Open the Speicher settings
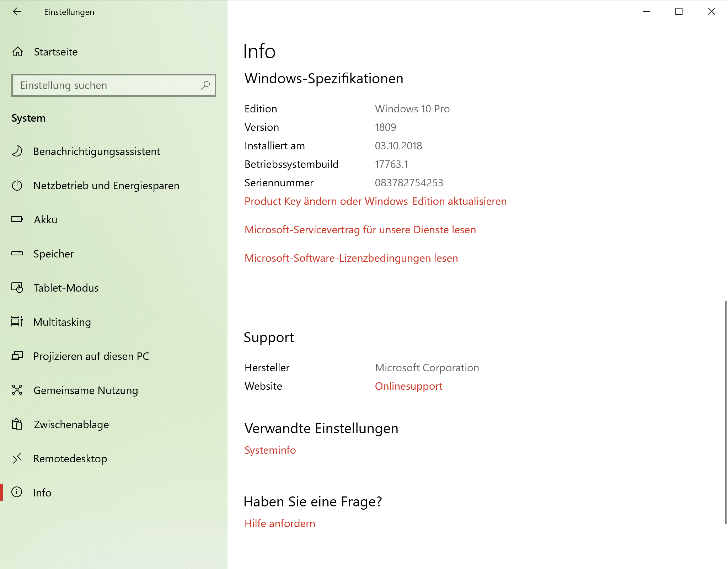The image size is (728, 569). [x=114, y=254]
